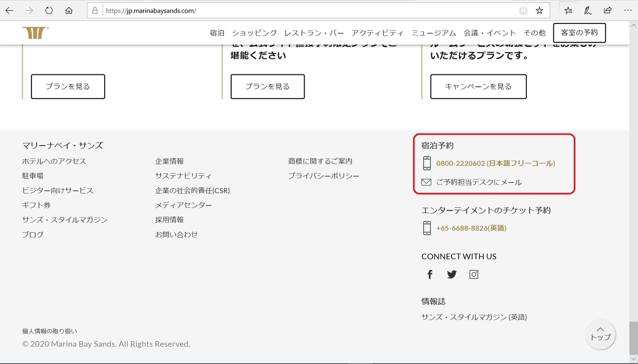Click the phone icon beside 0800-2220602
The image size is (638, 364).
pos(426,163)
